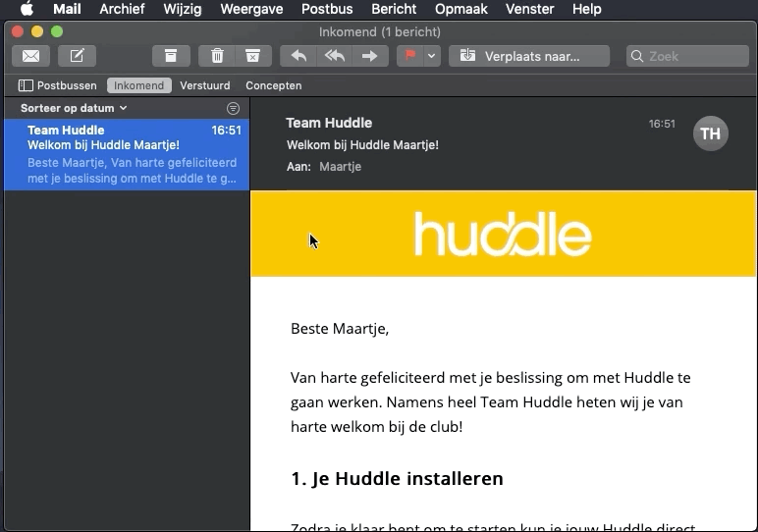758x532 pixels.
Task: Open the flag color dropdown arrow
Action: click(432, 56)
